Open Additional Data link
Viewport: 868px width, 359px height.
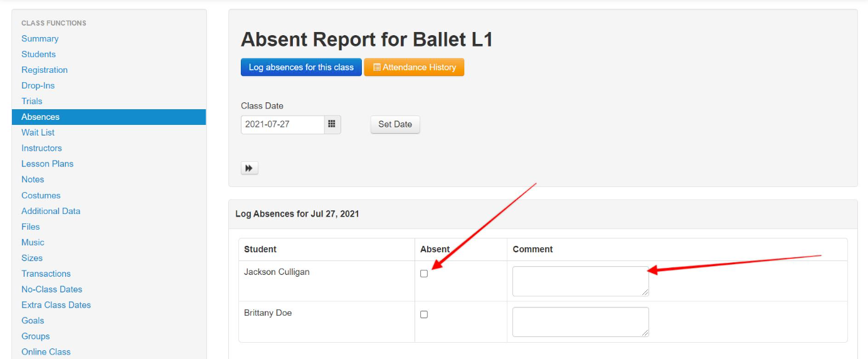[x=51, y=212]
